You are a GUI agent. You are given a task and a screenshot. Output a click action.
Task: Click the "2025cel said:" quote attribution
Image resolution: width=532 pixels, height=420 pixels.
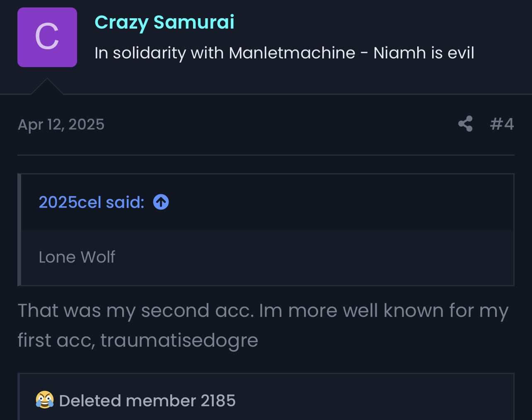[x=91, y=202]
